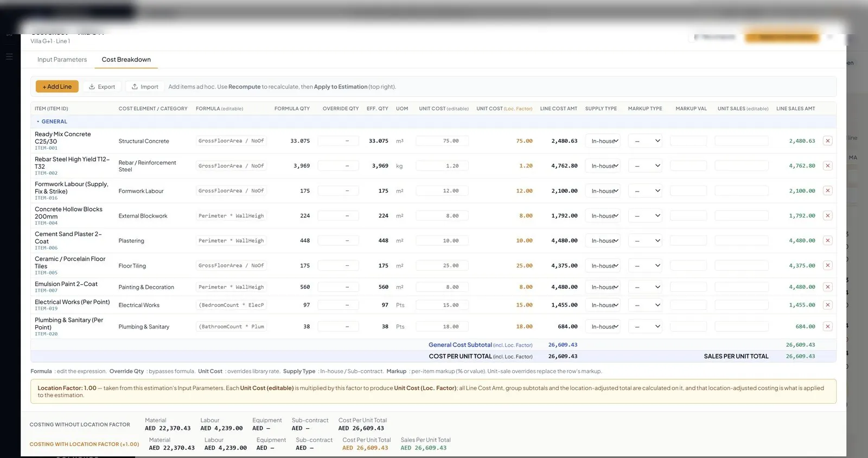Screen dimensions: 868x458
Task: Click the Line Cost Amt 4,762.80 value
Action: coord(564,166)
